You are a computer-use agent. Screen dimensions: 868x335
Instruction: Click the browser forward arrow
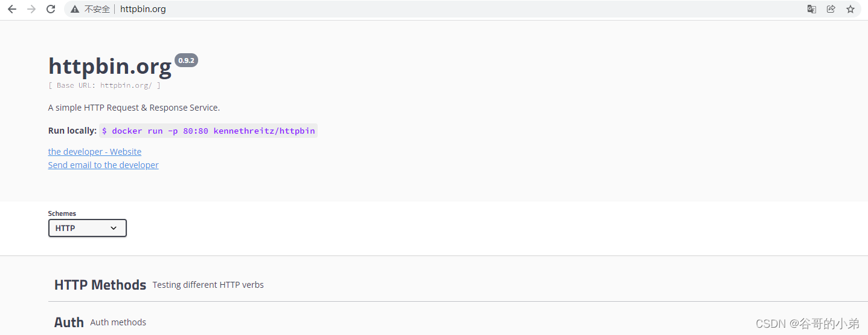(x=31, y=9)
